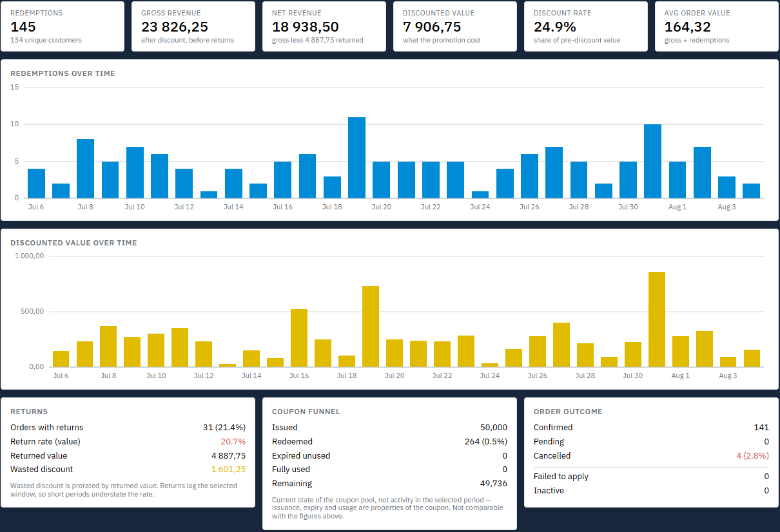Click the 'Pending' row label
The height and width of the screenshot is (532, 780).
pyautogui.click(x=549, y=441)
